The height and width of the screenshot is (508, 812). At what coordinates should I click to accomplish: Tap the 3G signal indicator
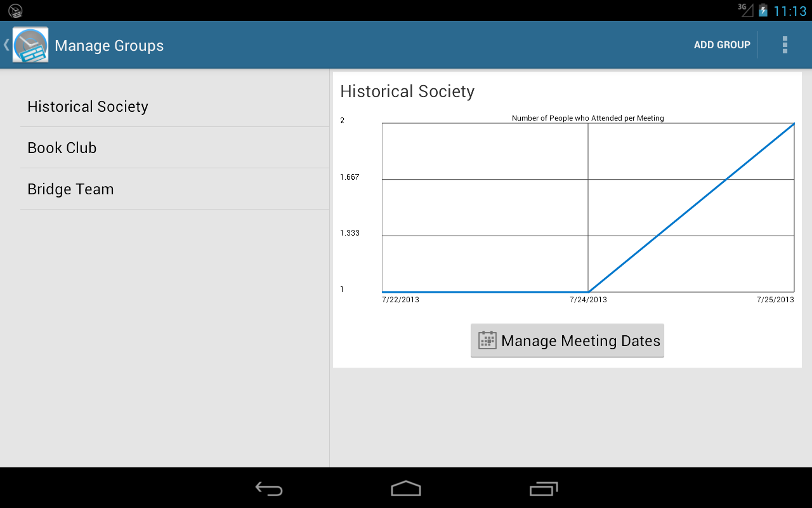(x=745, y=10)
